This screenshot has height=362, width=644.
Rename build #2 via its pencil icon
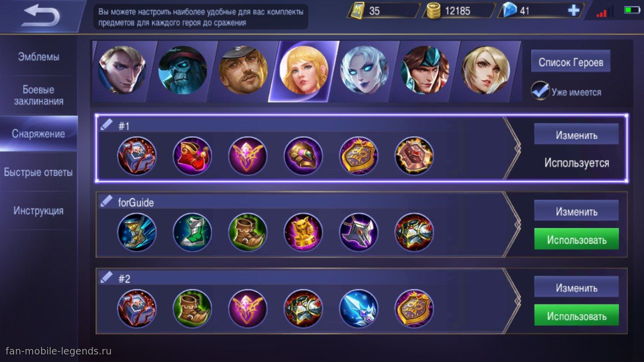point(107,278)
